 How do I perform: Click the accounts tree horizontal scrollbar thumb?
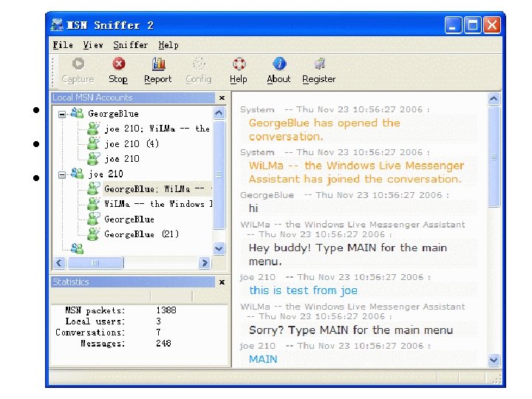(95, 262)
